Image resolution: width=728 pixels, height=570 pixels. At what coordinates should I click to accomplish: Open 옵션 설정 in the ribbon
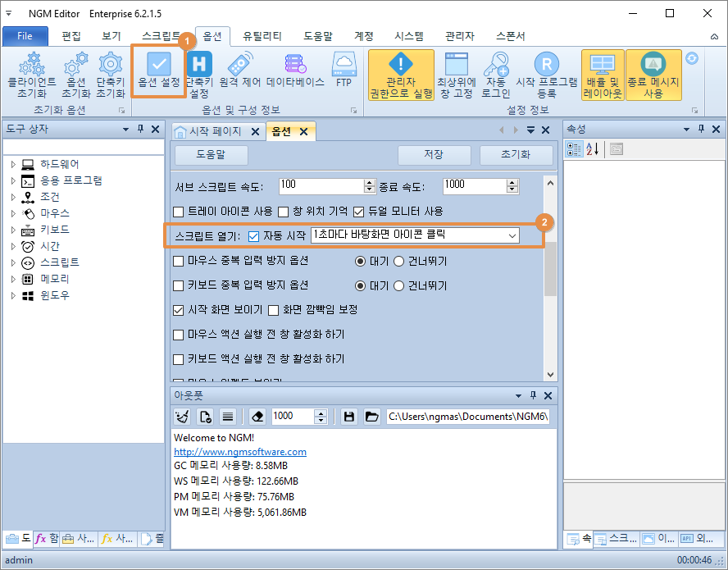point(159,71)
